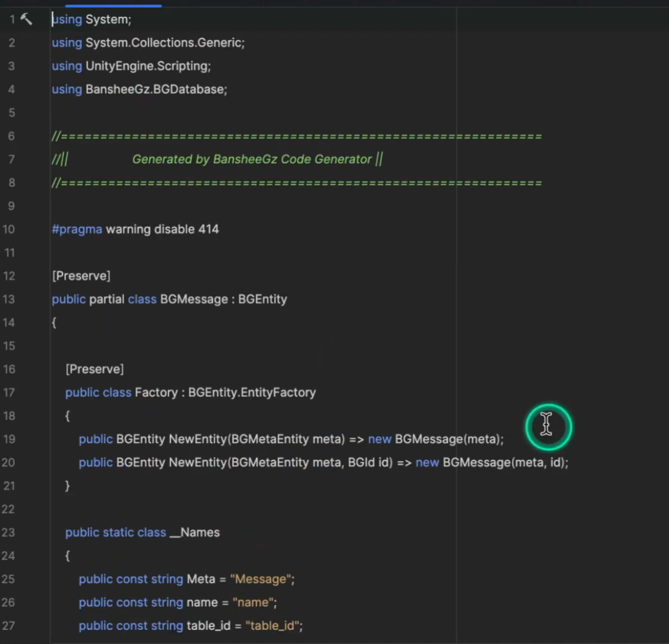
Task: Click the "Message" string literal on line 25
Action: click(260, 579)
